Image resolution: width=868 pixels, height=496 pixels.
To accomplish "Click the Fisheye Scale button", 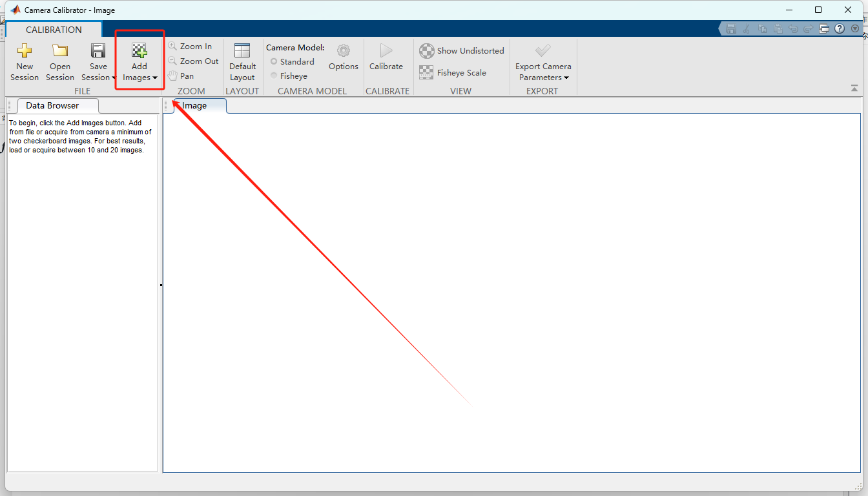I will [x=453, y=73].
